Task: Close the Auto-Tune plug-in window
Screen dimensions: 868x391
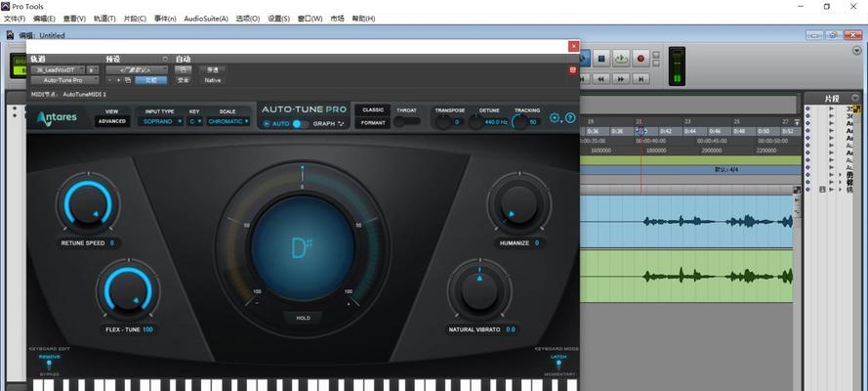Action: 574,47
